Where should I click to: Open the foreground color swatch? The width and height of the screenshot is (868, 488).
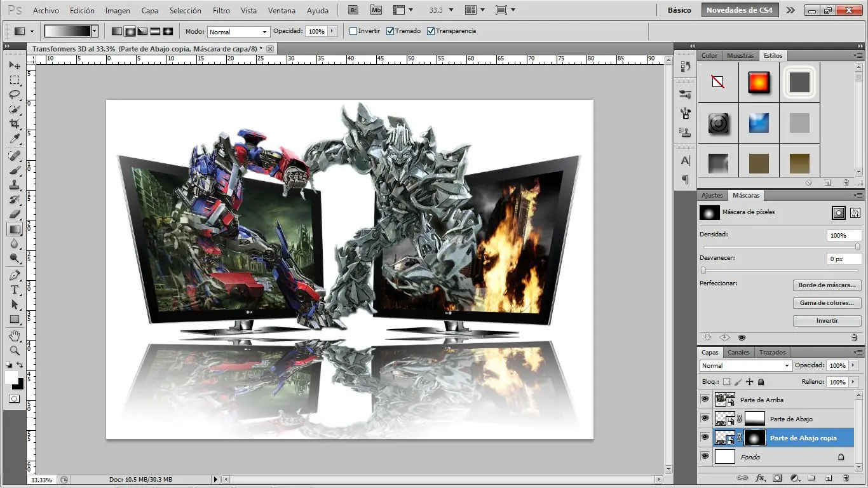(x=11, y=377)
